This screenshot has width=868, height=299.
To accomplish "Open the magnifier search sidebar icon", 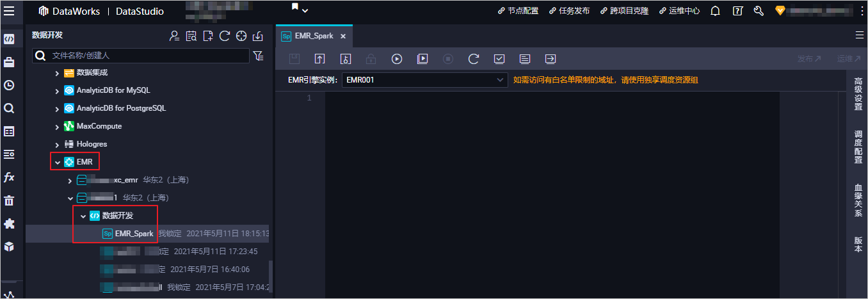I will 9,108.
